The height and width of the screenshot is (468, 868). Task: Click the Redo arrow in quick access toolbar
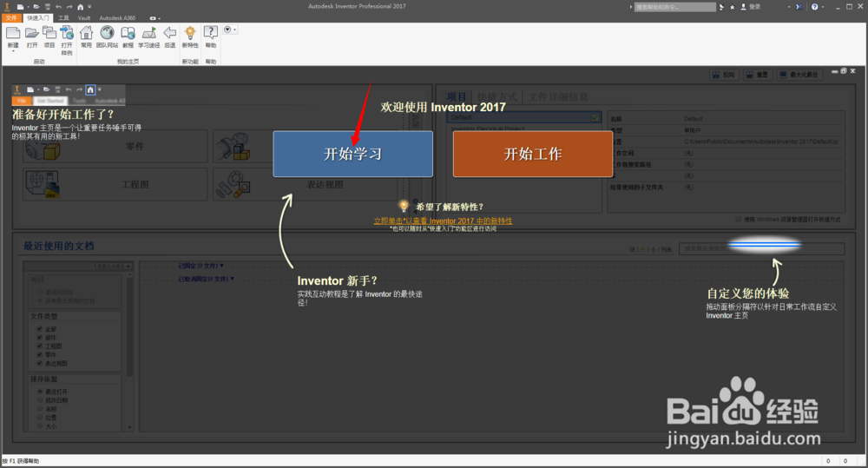pyautogui.click(x=69, y=7)
